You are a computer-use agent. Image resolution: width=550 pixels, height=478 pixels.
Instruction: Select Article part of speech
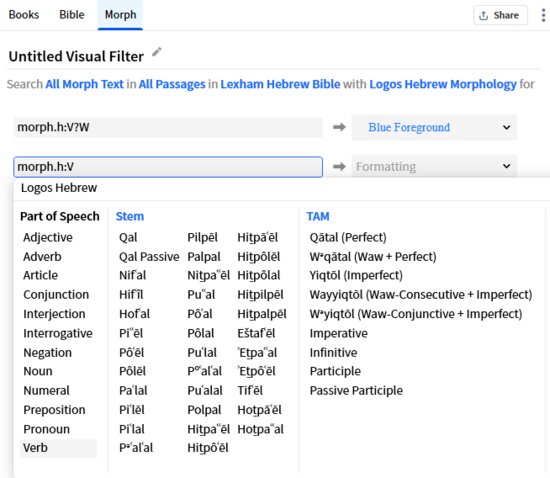pyautogui.click(x=41, y=275)
